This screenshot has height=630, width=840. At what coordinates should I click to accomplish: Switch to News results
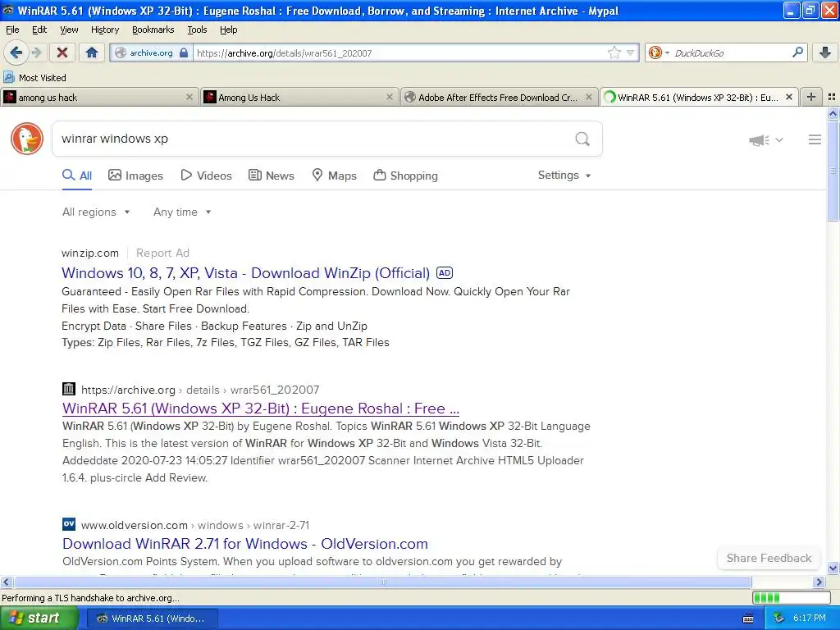tap(271, 176)
